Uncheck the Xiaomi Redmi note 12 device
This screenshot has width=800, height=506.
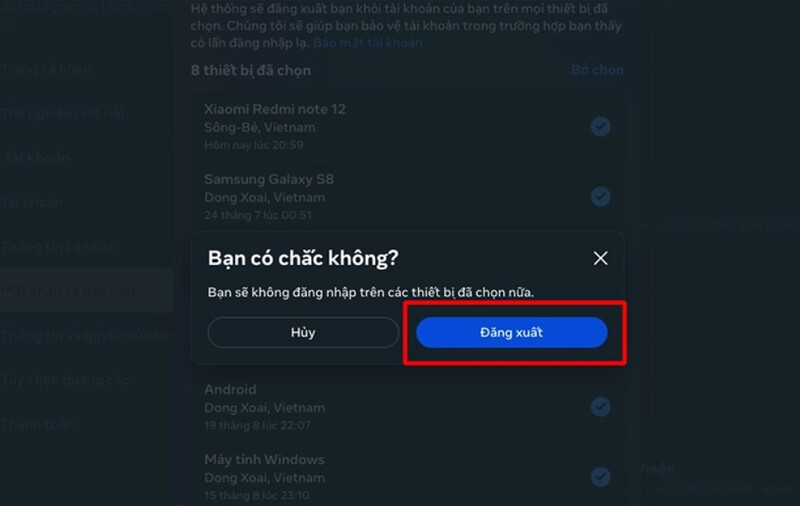coord(601,126)
